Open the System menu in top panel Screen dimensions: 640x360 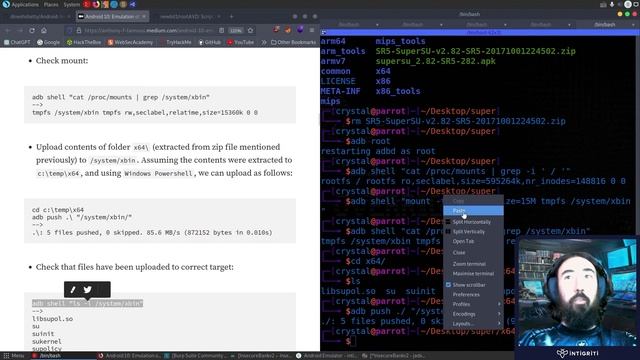tap(71, 4)
